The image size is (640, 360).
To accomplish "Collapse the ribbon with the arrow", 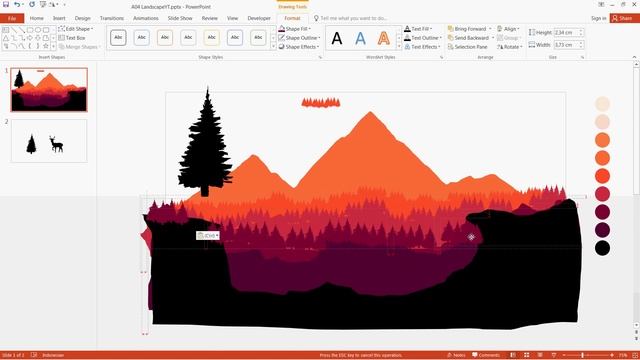I will click(634, 57).
